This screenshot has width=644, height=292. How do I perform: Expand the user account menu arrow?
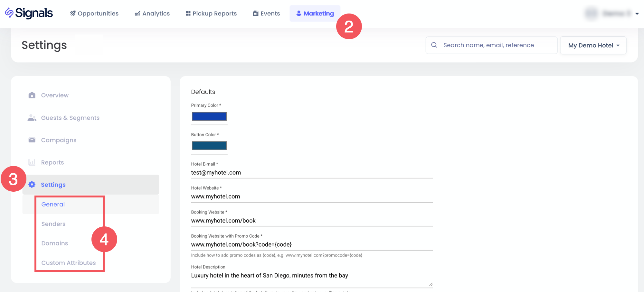click(637, 14)
